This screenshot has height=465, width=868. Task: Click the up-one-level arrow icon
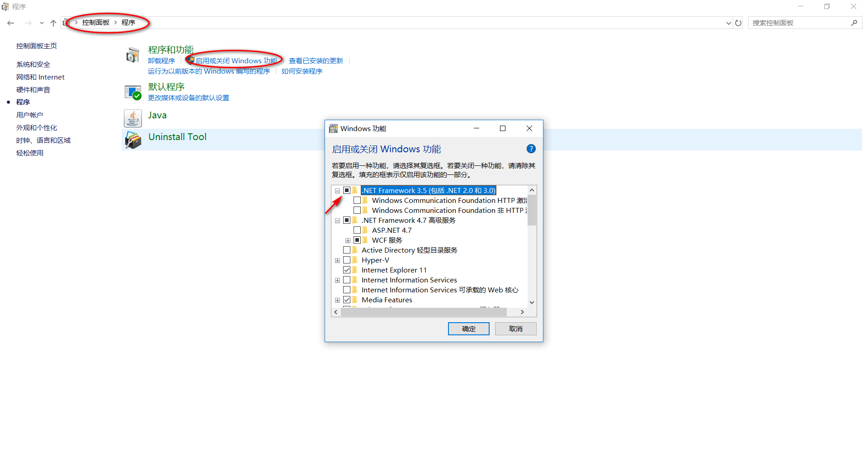[53, 23]
